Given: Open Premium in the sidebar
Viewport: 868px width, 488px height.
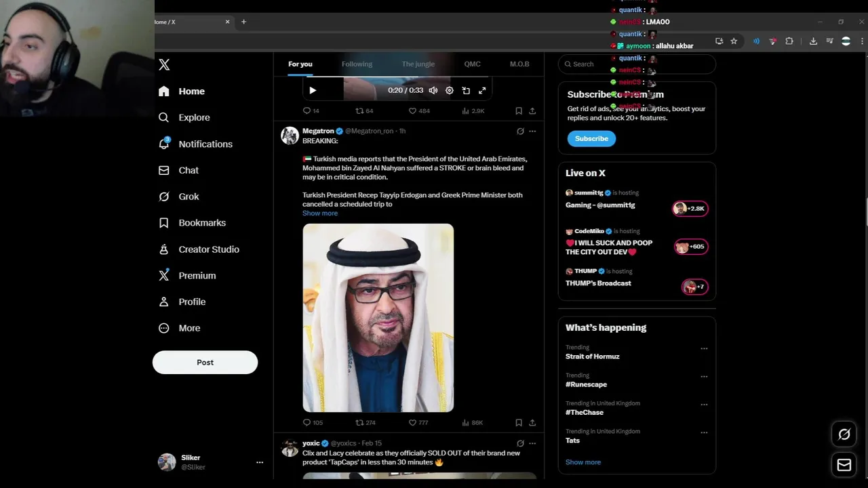Looking at the screenshot, I should (187, 275).
